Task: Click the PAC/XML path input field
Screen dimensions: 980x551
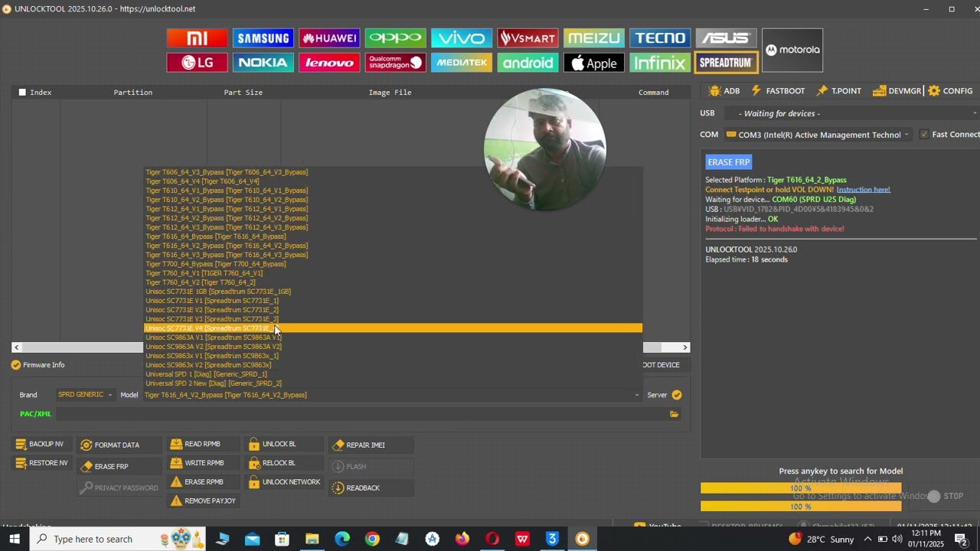Action: pos(361,414)
